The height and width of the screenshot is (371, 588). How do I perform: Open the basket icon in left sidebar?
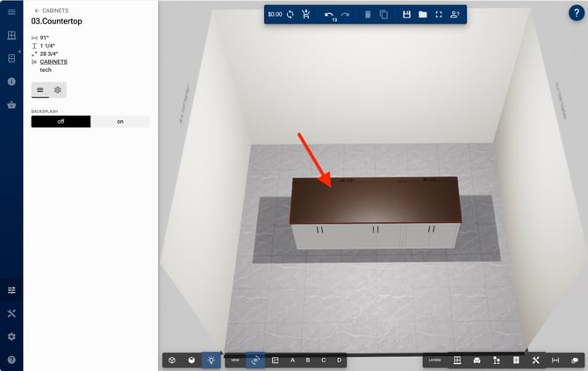(11, 105)
